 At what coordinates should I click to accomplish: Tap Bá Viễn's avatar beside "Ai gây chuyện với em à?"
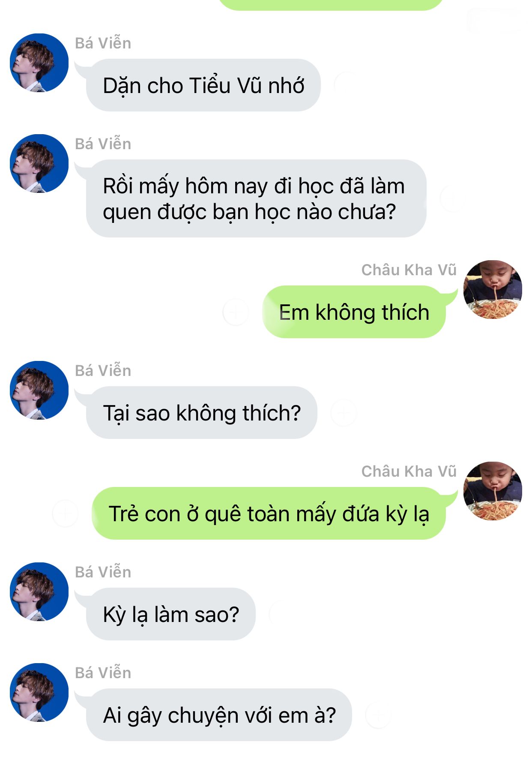click(x=39, y=692)
